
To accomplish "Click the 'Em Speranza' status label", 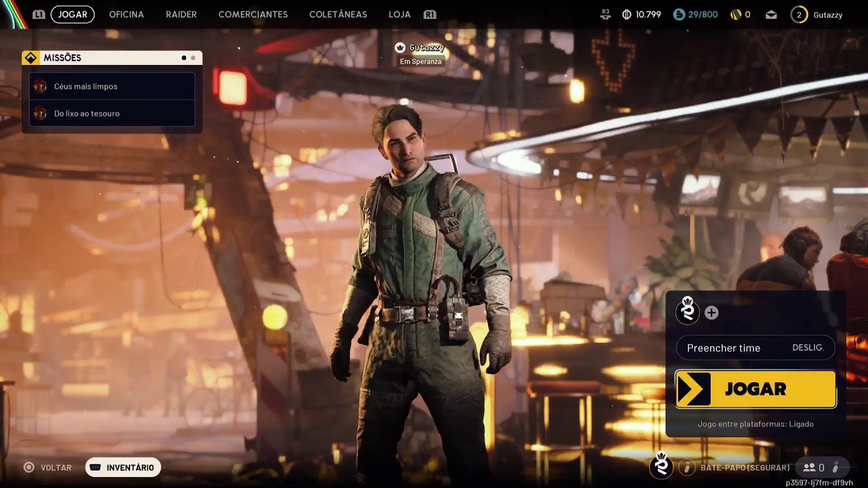I will point(420,62).
